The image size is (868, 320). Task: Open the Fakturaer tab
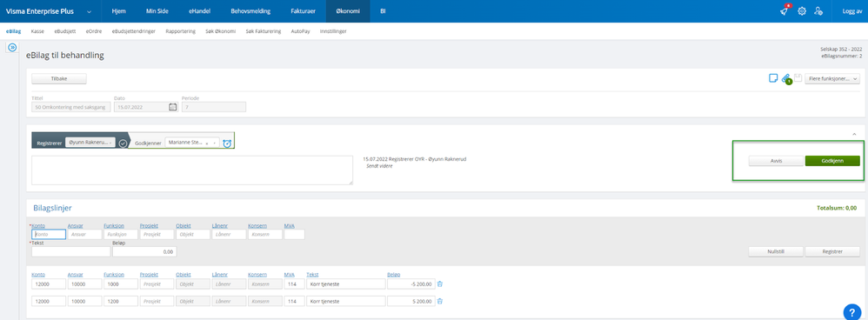coord(304,11)
